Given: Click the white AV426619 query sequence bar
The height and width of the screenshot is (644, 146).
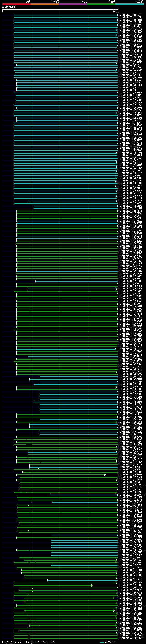Looking at the screenshot, I should point(60,10).
